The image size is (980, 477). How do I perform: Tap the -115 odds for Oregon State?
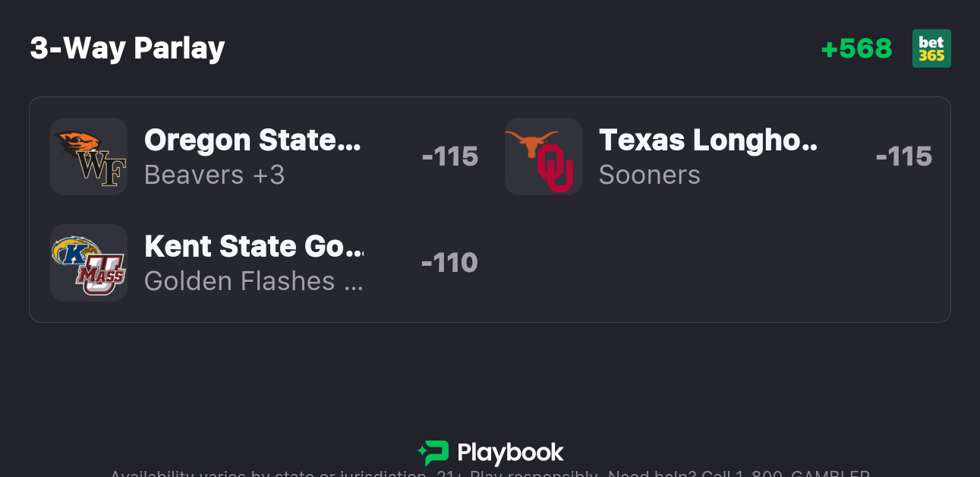[x=449, y=156]
